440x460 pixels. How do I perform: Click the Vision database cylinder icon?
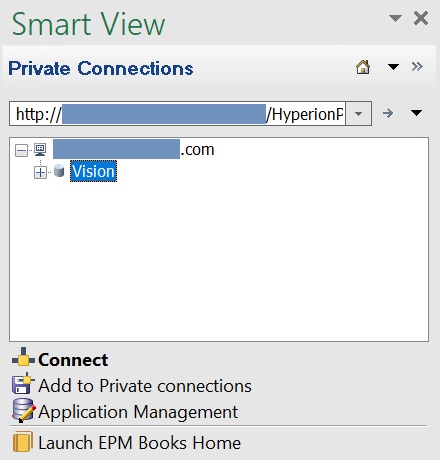[59, 171]
